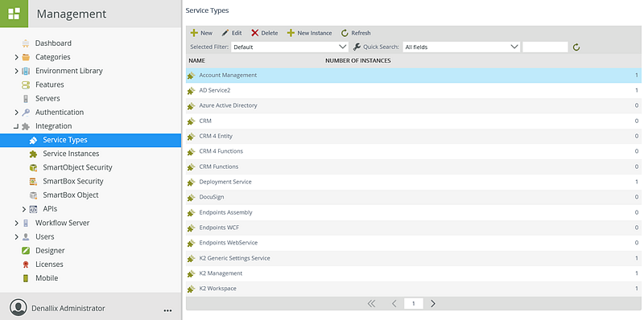Select the Endpoints WCF row
This screenshot has height=320, width=644.
[x=414, y=228]
